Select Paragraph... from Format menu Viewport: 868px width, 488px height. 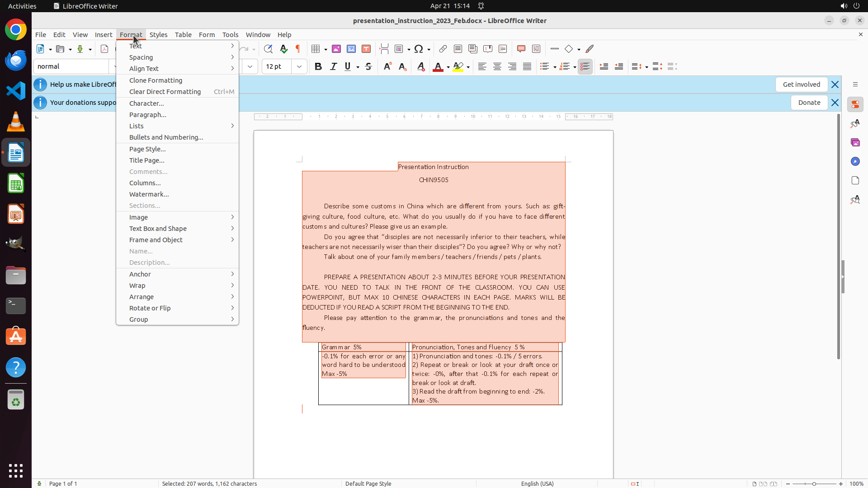tap(147, 115)
